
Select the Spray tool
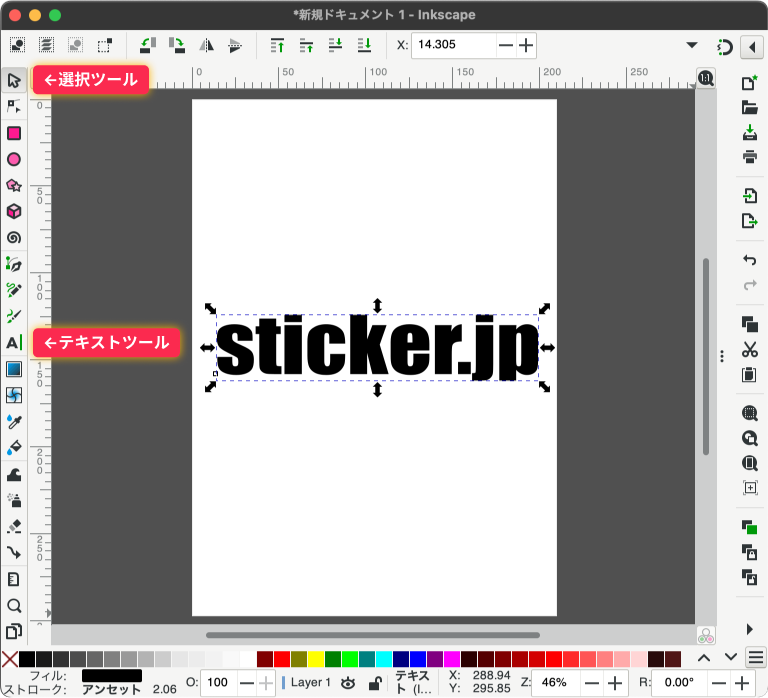pos(14,501)
